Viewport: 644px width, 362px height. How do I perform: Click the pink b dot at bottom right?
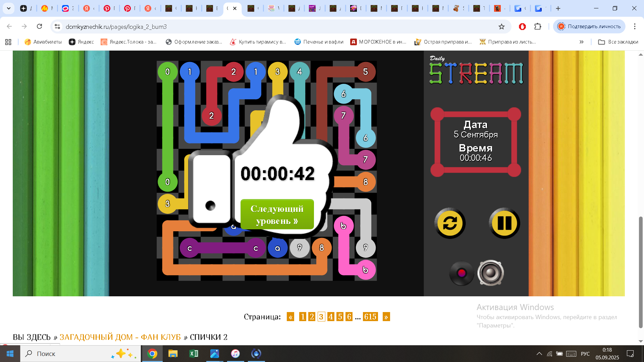[365, 270]
